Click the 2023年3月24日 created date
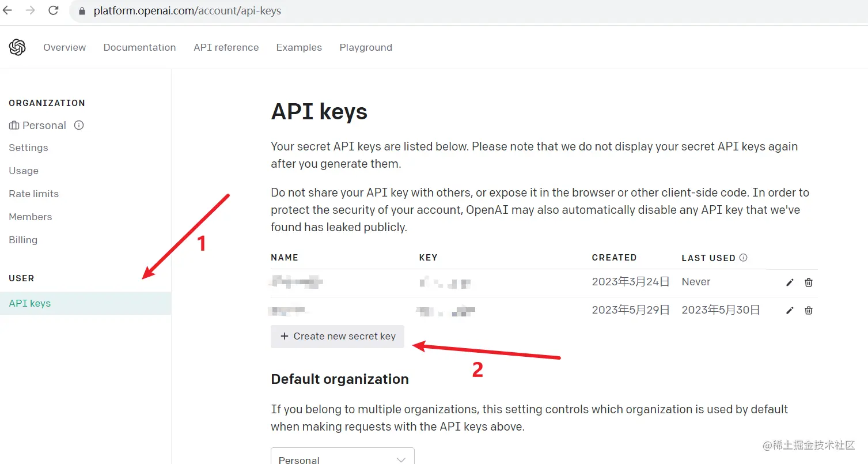 (x=631, y=282)
